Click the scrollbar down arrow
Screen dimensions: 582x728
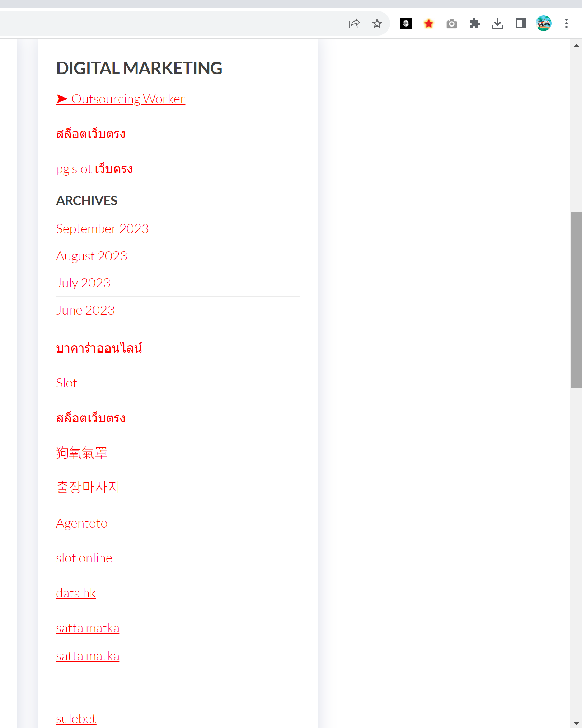pos(576,723)
